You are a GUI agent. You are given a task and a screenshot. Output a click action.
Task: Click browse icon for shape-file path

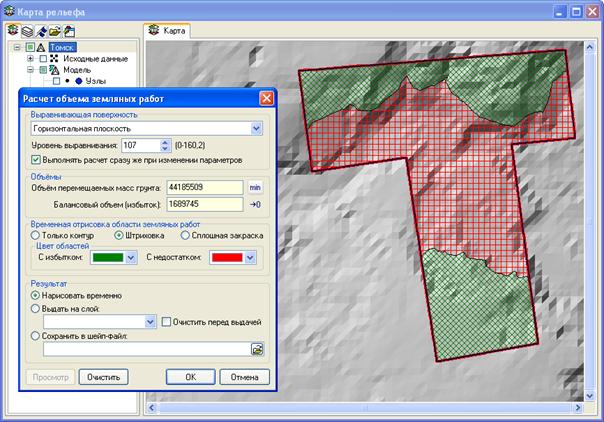(x=257, y=349)
